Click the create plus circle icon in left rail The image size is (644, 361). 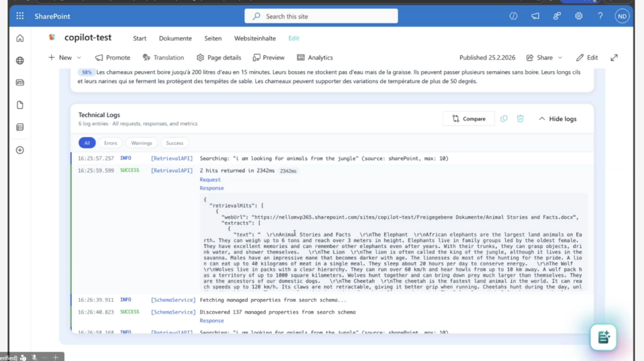19,150
